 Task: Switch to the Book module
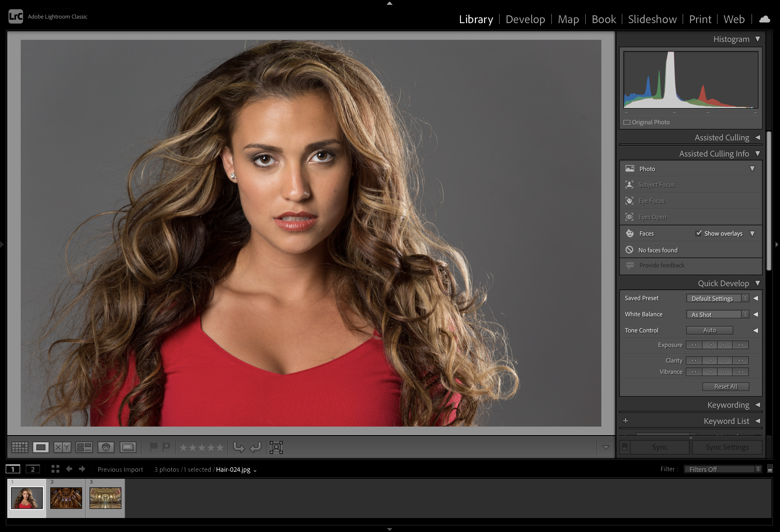point(604,19)
